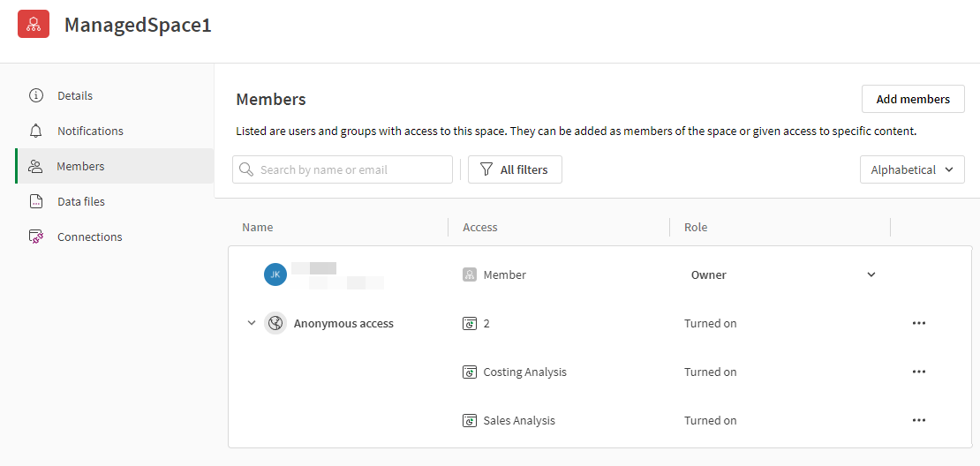Click the Role column header

[696, 228]
